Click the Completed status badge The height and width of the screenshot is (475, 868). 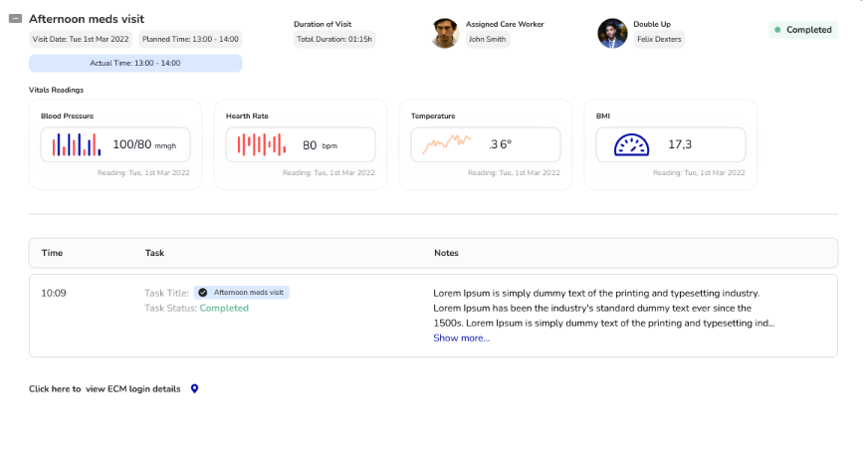[802, 30]
